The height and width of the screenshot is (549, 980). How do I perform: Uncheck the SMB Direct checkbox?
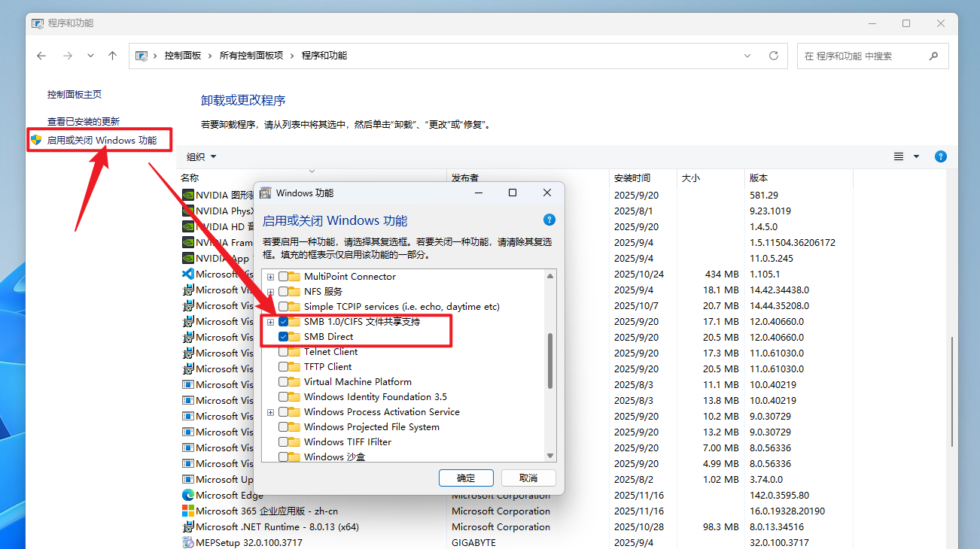tap(284, 336)
